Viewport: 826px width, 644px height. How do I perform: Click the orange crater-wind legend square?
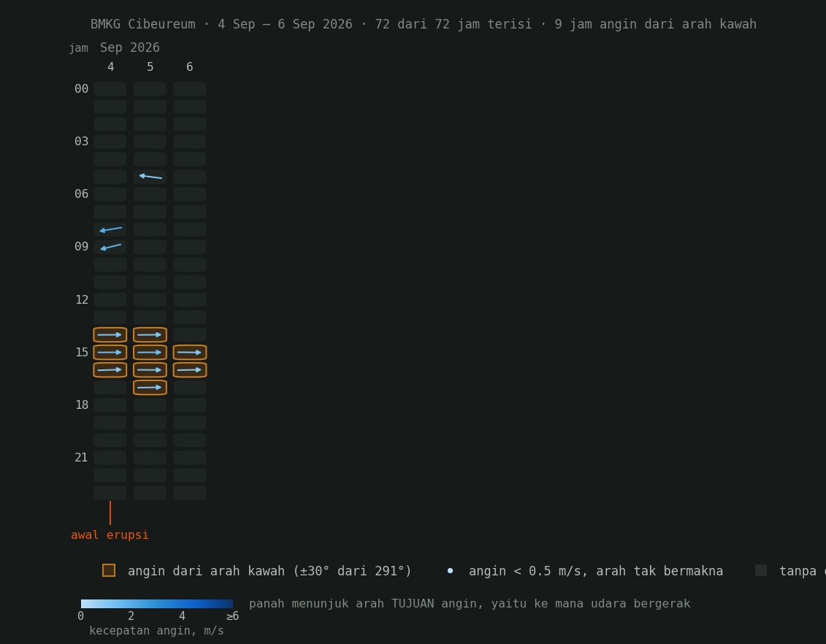pyautogui.click(x=109, y=570)
